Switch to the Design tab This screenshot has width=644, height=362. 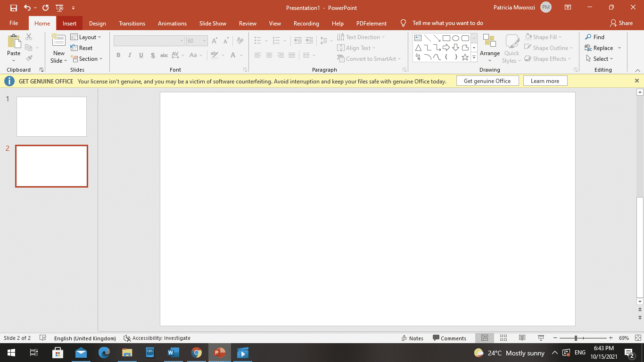coord(97,24)
